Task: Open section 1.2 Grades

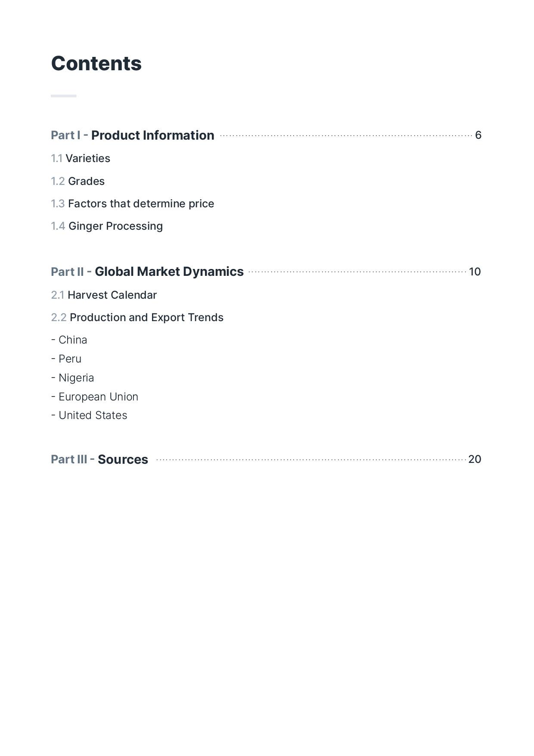Action: pos(78,181)
